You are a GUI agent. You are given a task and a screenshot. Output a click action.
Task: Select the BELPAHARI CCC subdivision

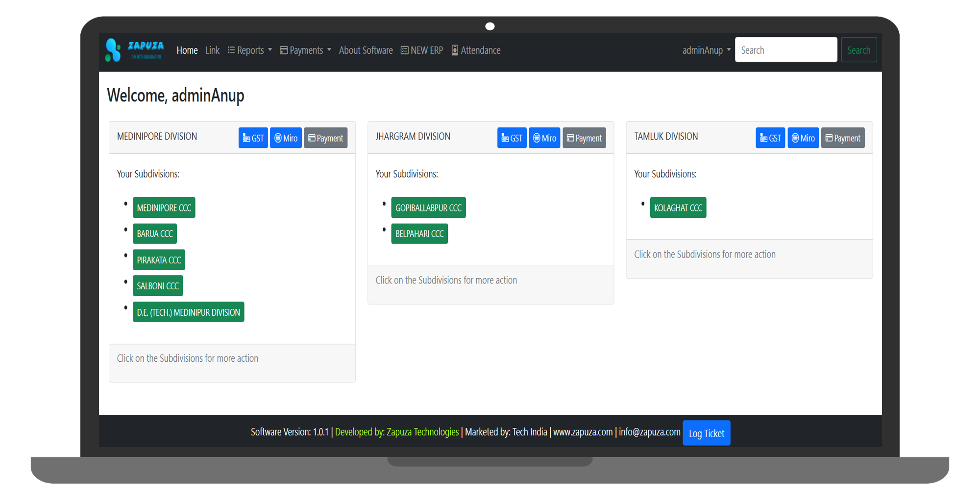coord(419,234)
